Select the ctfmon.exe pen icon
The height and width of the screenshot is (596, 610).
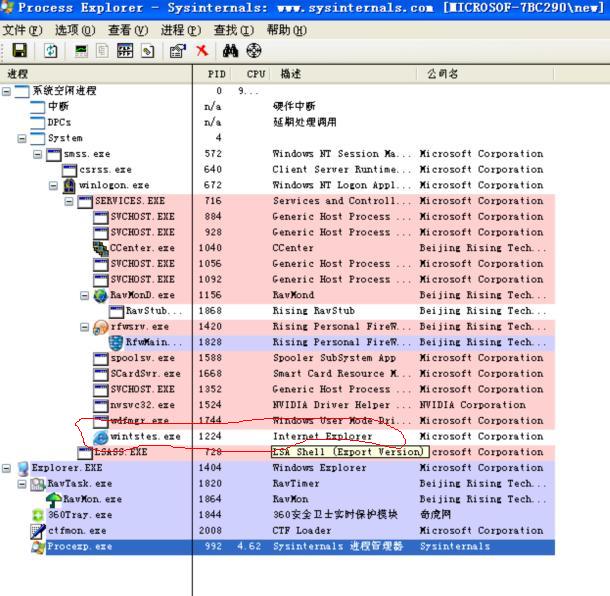38,531
